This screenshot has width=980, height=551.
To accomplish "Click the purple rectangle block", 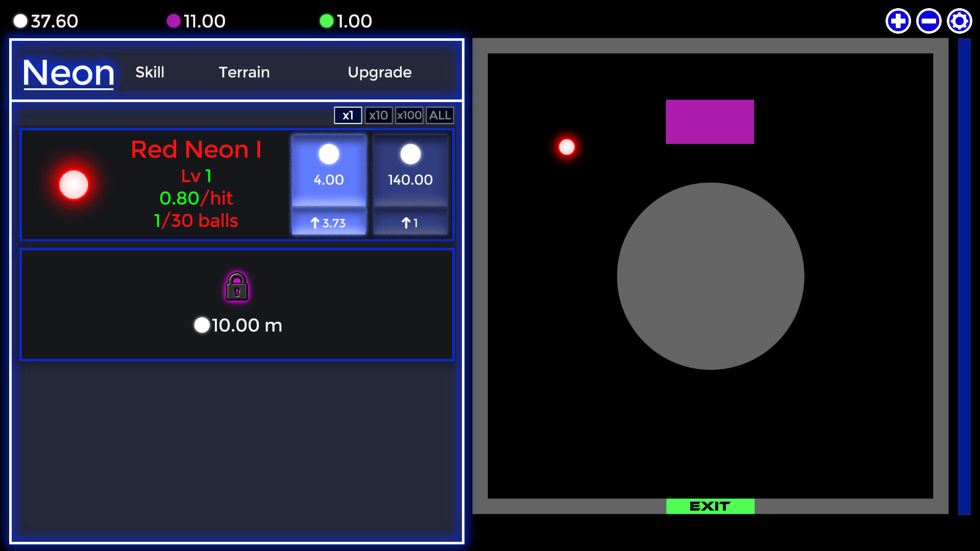I will pos(709,121).
